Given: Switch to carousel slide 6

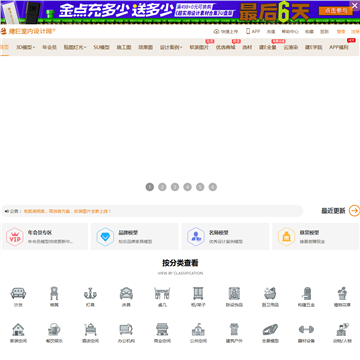Looking at the screenshot, I should (213, 187).
